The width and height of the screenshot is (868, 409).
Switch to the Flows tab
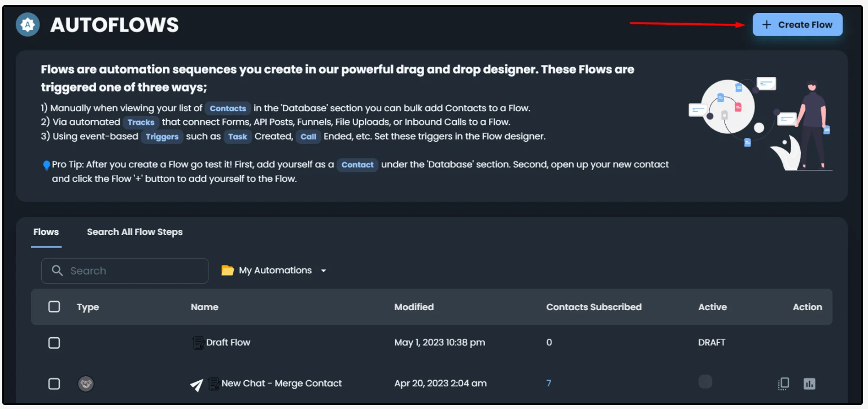click(x=46, y=232)
